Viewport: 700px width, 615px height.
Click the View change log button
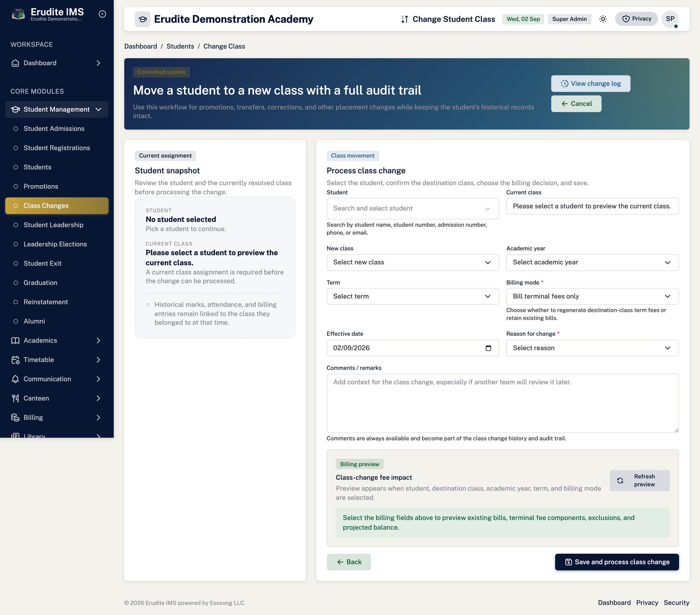[x=591, y=84]
